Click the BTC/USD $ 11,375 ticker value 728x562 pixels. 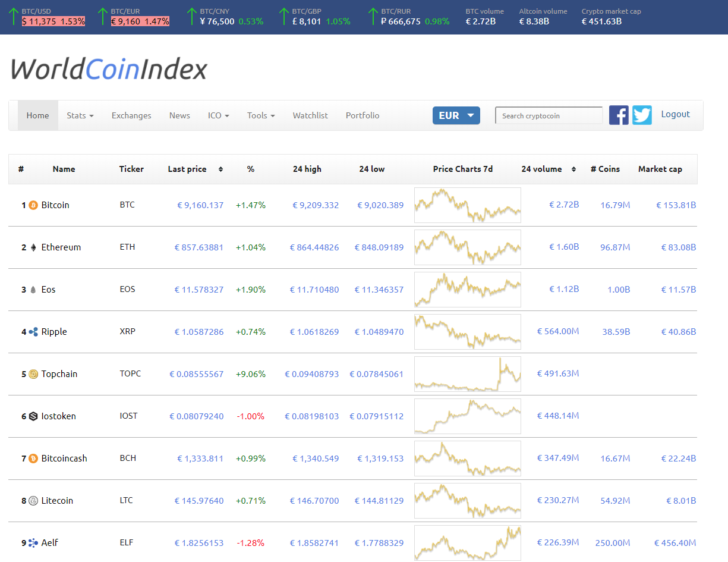point(40,21)
